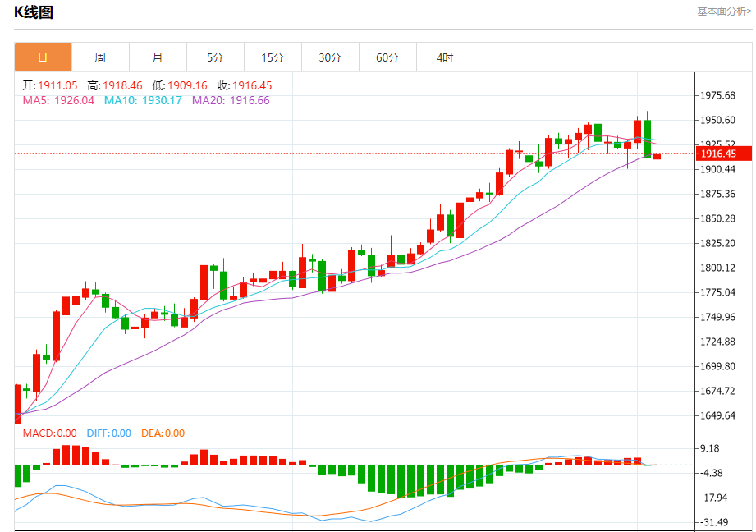Open the 15分 interval tab

pos(273,57)
